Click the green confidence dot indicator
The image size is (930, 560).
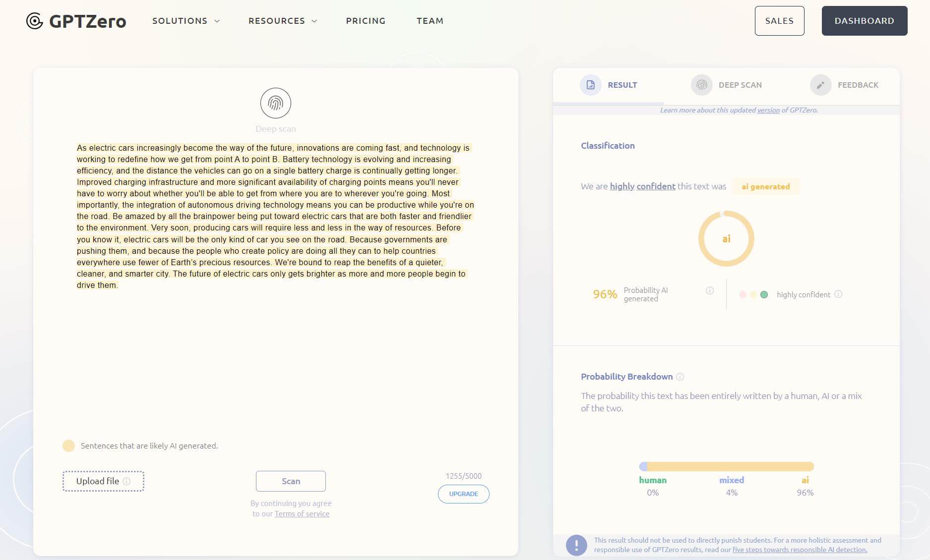[x=764, y=294]
